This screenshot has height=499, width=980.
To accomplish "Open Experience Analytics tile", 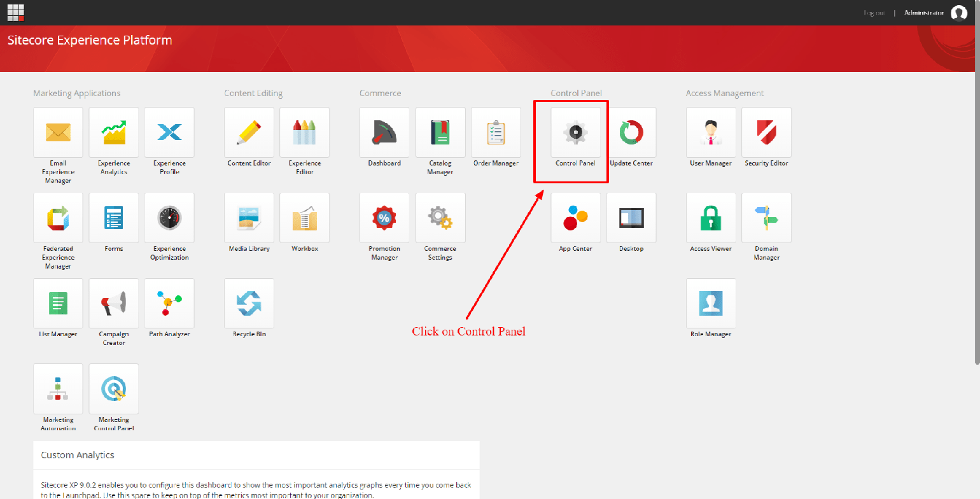I will [114, 132].
